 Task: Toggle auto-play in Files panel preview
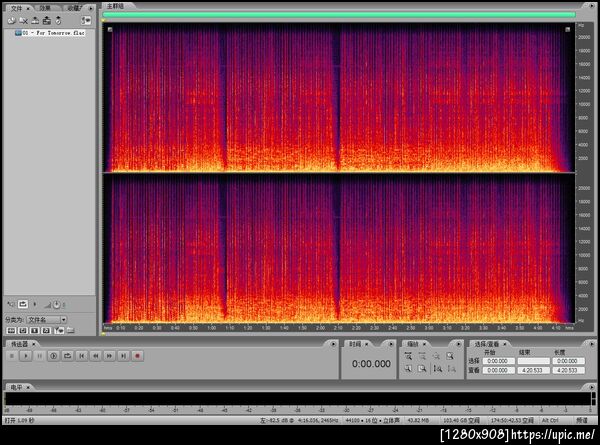[11, 304]
